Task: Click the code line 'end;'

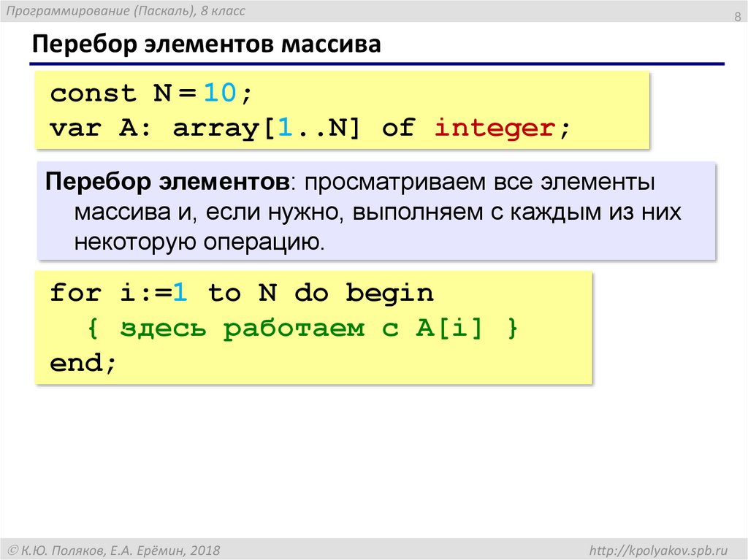Action: tap(83, 363)
